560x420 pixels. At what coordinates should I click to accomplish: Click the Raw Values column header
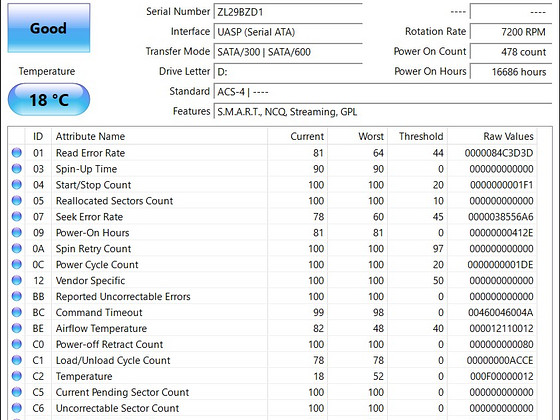coord(492,136)
